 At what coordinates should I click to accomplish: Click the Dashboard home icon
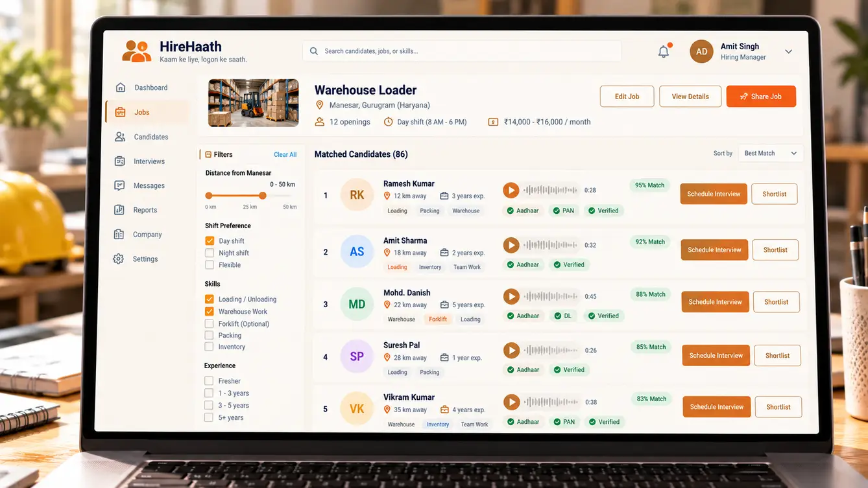click(x=120, y=87)
